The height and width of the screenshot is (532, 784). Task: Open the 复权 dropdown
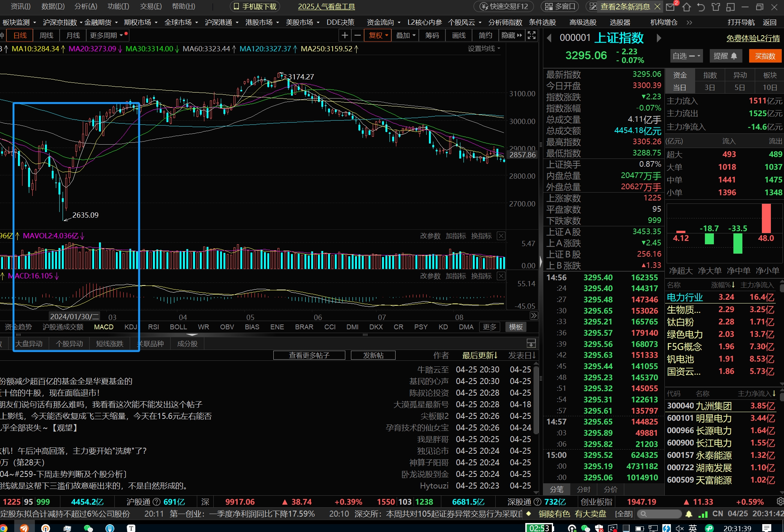(x=378, y=36)
